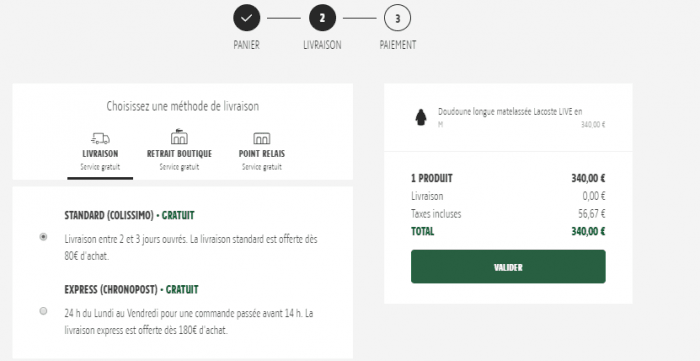
Task: Open the Doudoune longue matelassée product link
Action: (x=510, y=112)
